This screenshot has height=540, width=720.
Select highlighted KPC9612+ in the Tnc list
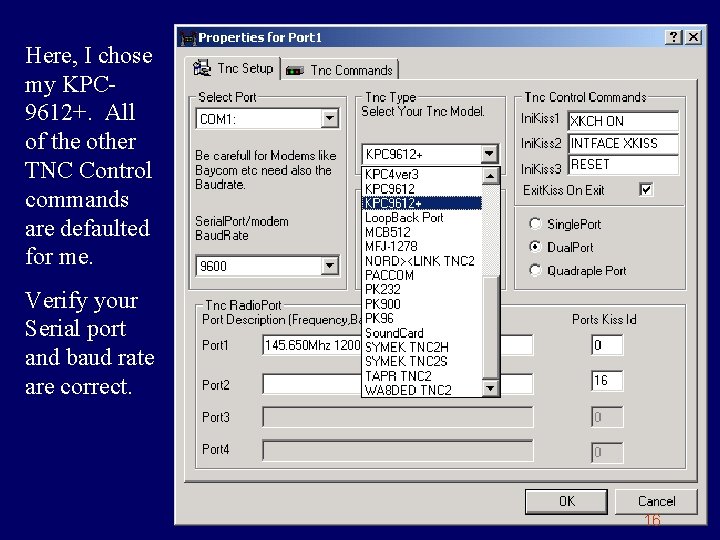(x=422, y=203)
